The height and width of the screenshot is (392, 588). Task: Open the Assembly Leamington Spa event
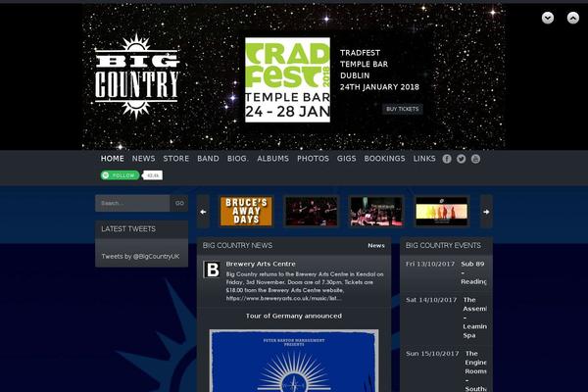click(474, 318)
